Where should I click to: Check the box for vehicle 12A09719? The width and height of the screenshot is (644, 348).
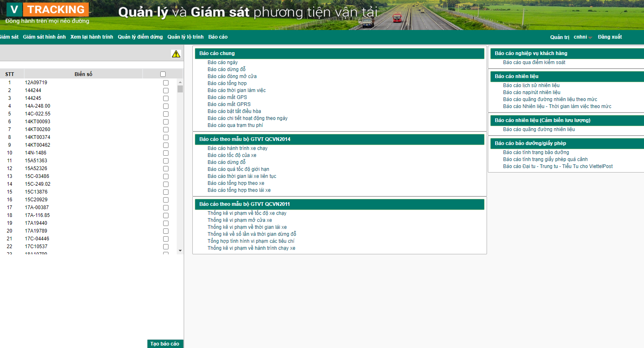click(166, 83)
